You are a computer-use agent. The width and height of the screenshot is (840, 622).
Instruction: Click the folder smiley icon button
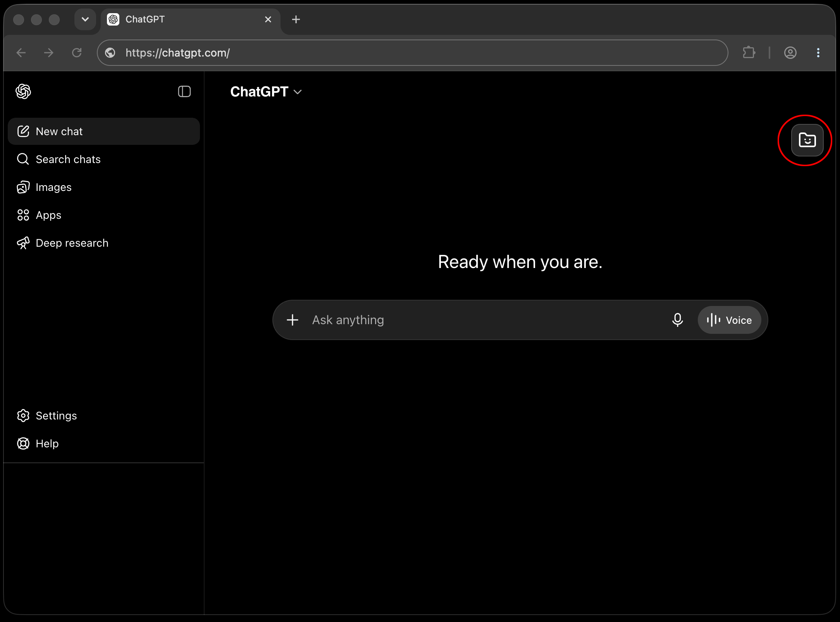[x=807, y=140]
